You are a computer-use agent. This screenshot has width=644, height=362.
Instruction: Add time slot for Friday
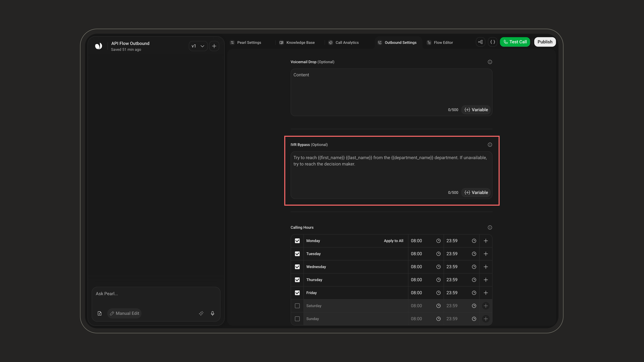pyautogui.click(x=486, y=293)
